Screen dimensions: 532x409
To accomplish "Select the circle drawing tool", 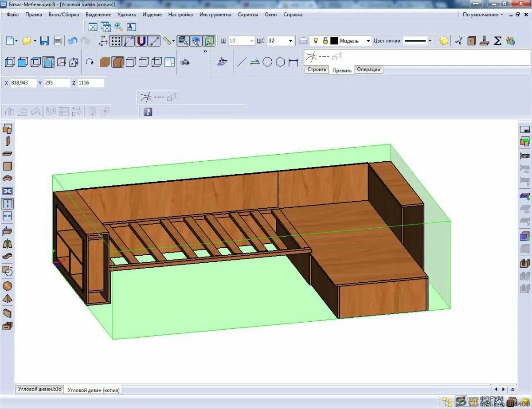I will pyautogui.click(x=267, y=62).
